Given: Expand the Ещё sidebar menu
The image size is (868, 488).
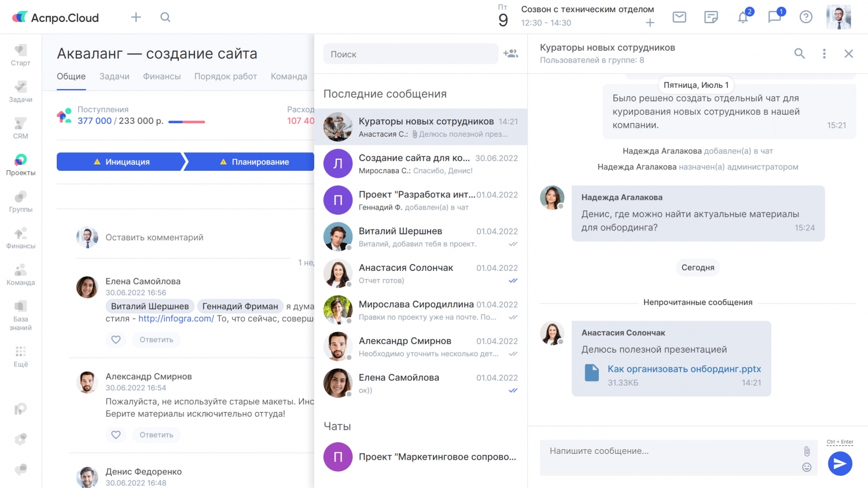Looking at the screenshot, I should [x=21, y=356].
